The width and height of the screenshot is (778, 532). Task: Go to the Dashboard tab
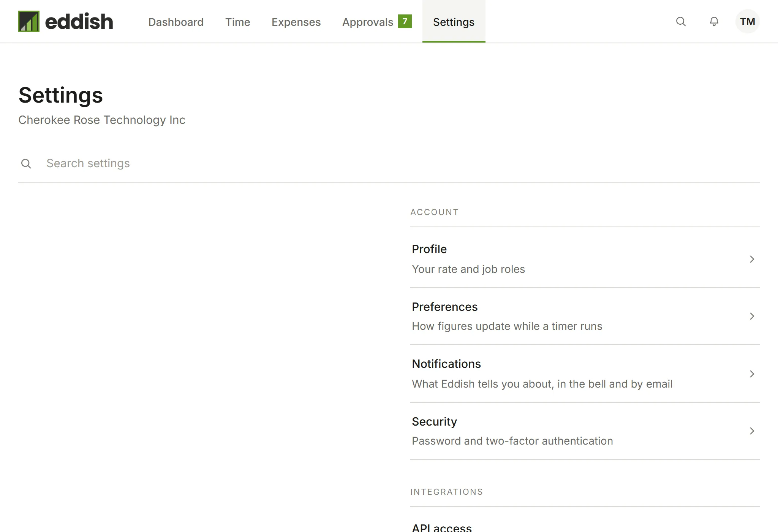[176, 22]
